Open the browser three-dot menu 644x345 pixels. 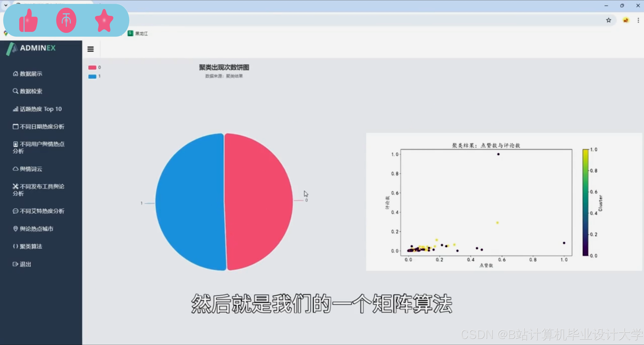click(x=638, y=20)
